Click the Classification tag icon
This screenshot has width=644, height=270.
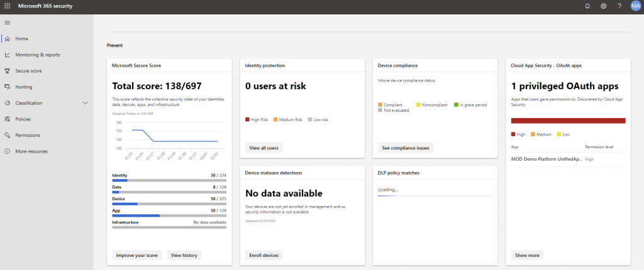tap(7, 103)
